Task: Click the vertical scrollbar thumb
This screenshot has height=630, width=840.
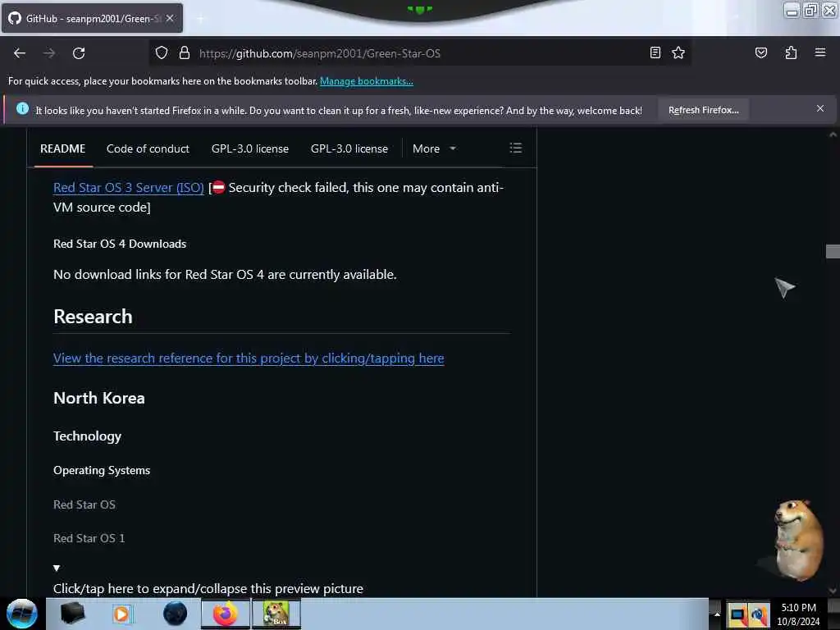Action: (x=833, y=251)
